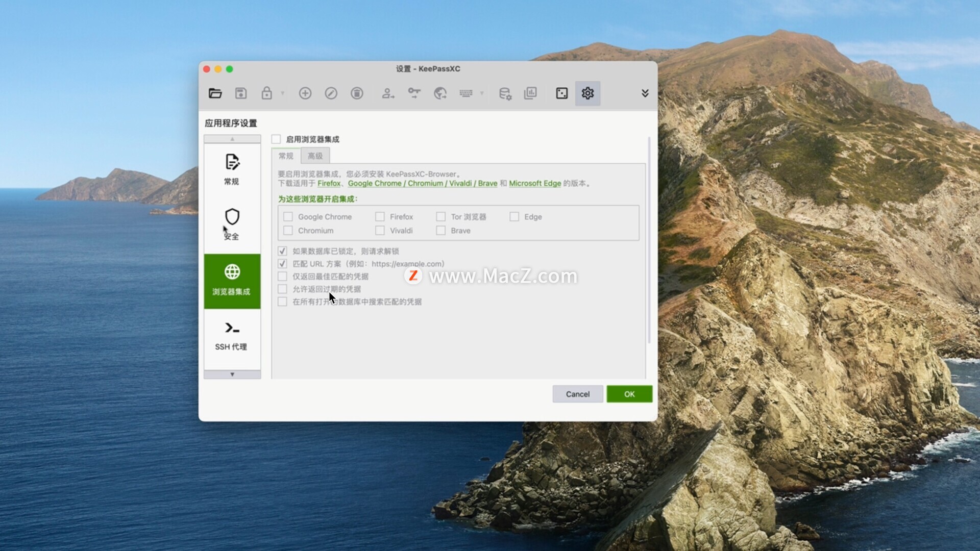Image resolution: width=980 pixels, height=551 pixels.
Task: Untick the match URL scheme option
Action: [x=282, y=264]
